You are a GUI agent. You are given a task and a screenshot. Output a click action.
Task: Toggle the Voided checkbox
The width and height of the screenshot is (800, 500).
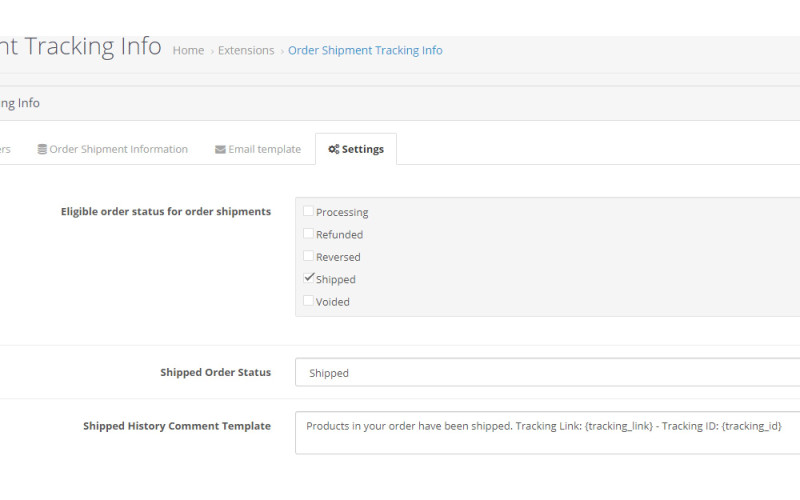pos(308,301)
